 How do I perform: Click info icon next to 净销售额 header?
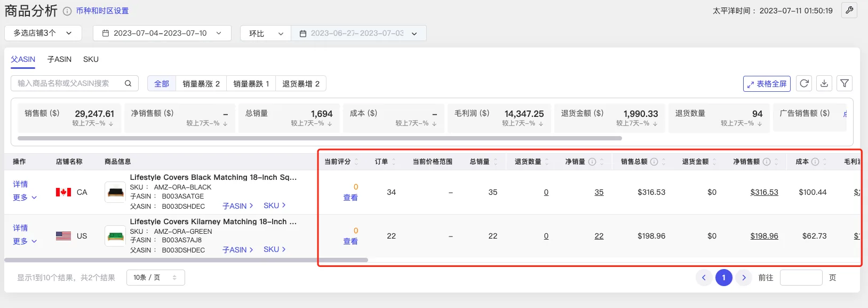click(x=767, y=162)
